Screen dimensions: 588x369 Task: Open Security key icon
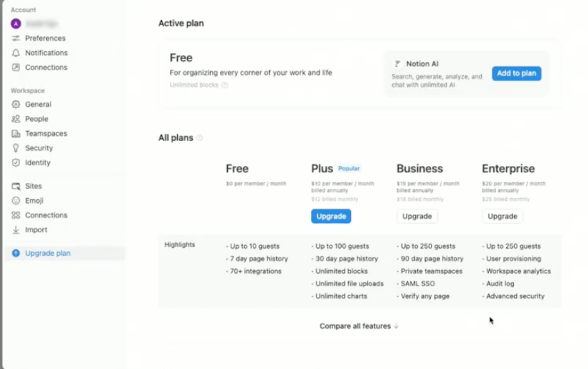16,148
